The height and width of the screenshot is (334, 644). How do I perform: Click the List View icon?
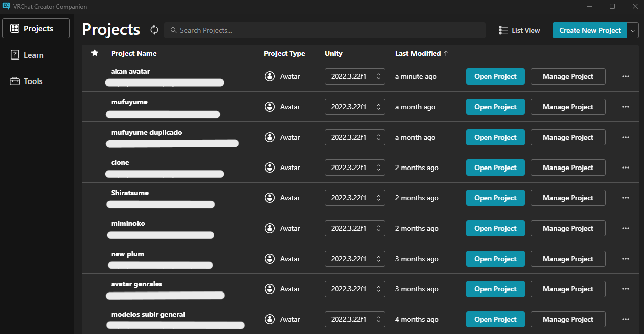503,30
